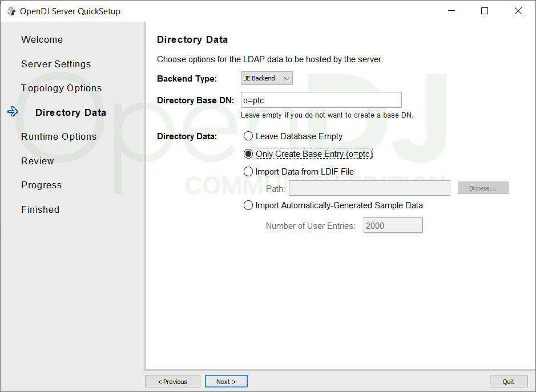Click the Runtime Options step in sidebar
Viewport: 536px width, 392px height.
[x=59, y=137]
